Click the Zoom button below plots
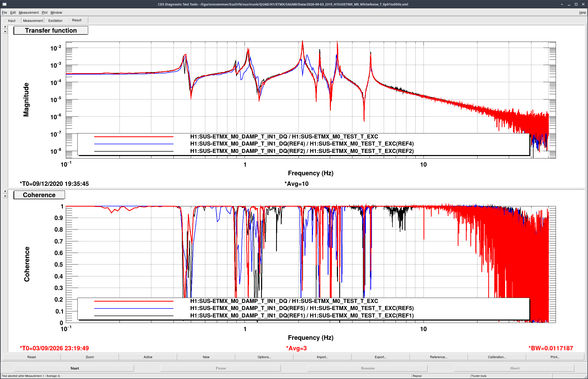This screenshot has width=588, height=379. click(x=90, y=357)
